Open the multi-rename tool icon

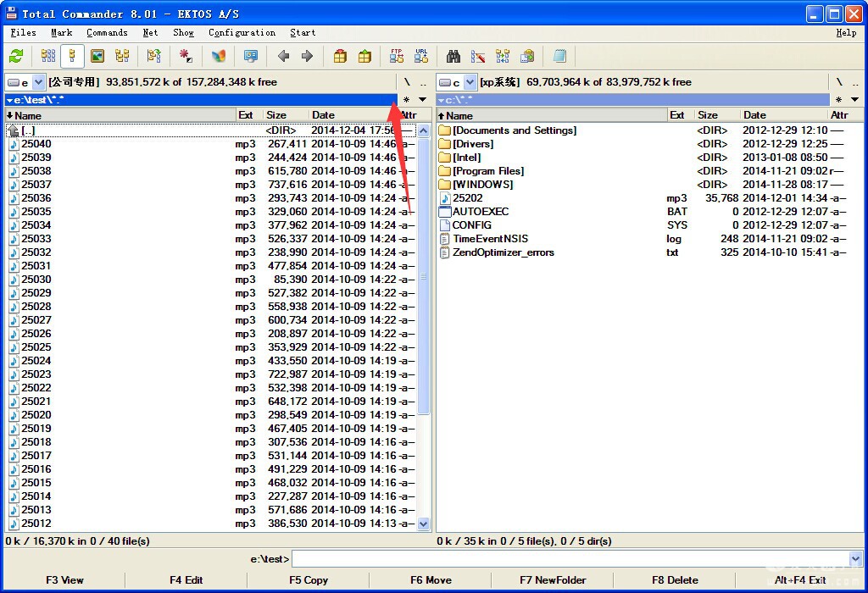pos(478,56)
